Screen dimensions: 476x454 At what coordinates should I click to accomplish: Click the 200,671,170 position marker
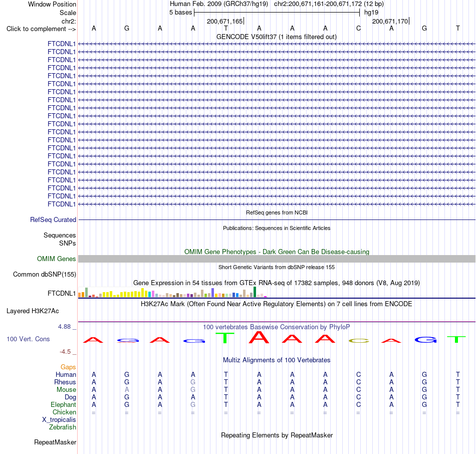[x=390, y=21]
